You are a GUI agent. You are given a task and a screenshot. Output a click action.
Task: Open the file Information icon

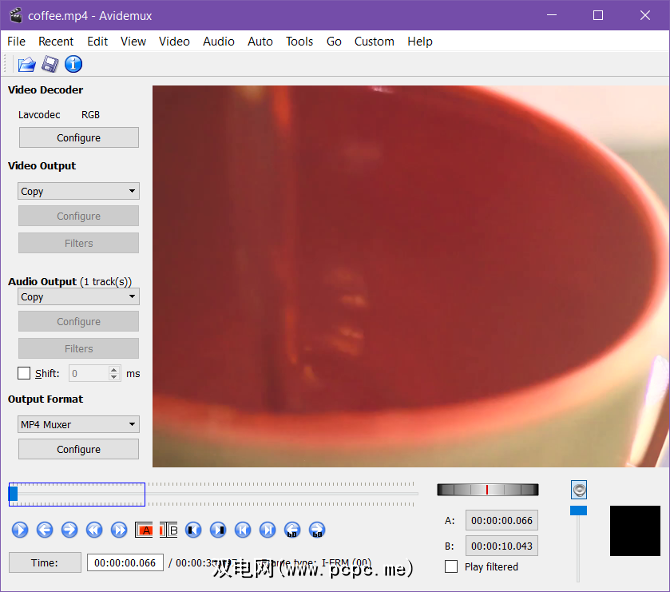tap(73, 65)
